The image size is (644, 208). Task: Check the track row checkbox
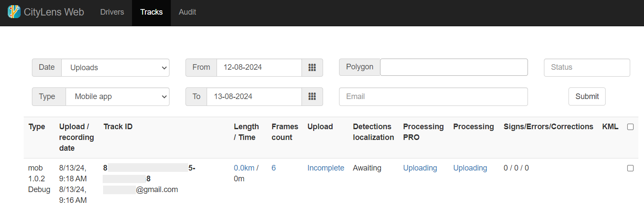[x=630, y=168]
